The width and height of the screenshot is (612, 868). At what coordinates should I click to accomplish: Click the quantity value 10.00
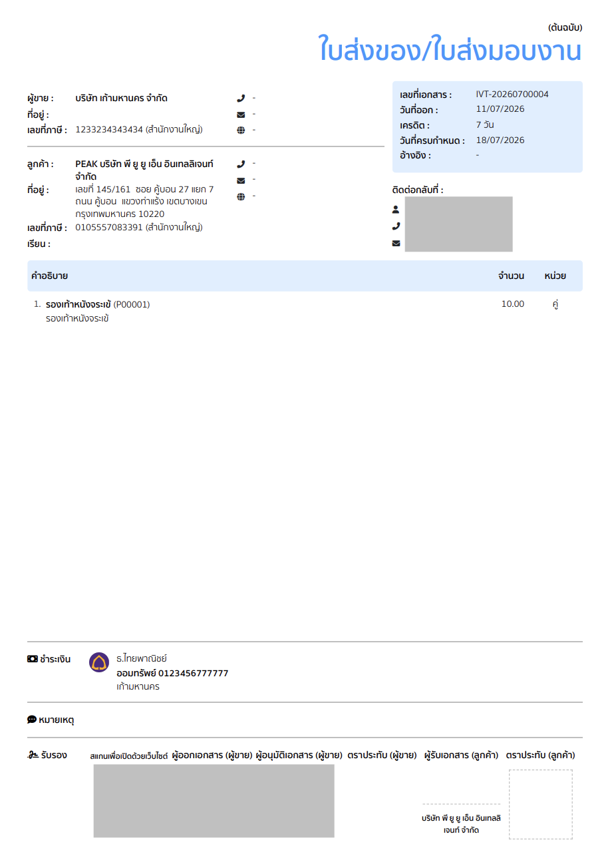pos(513,304)
